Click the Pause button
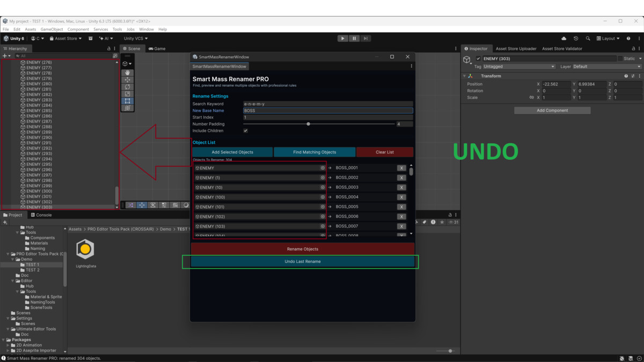644x362 pixels. tap(354, 39)
